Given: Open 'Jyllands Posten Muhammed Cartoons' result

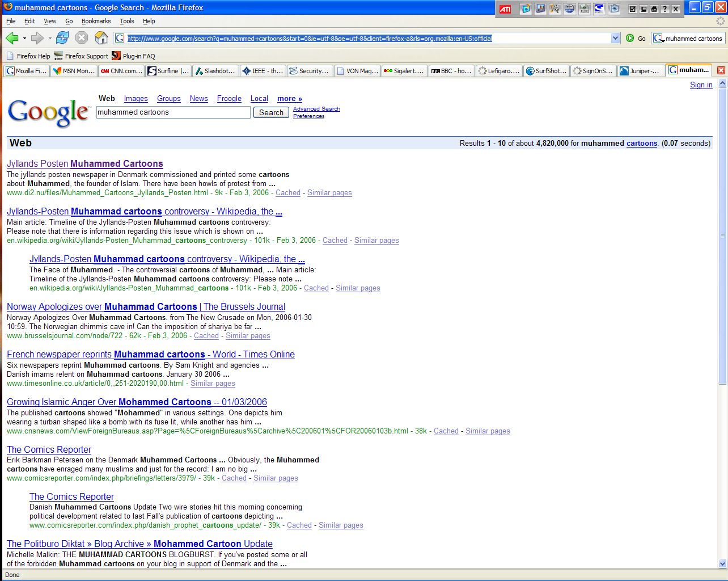Looking at the screenshot, I should point(85,164).
